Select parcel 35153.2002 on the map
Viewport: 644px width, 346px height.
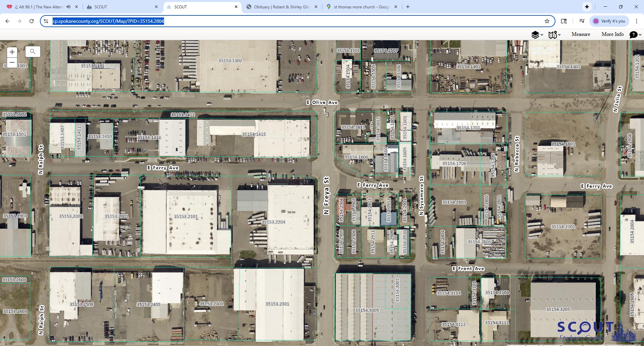tap(71, 216)
